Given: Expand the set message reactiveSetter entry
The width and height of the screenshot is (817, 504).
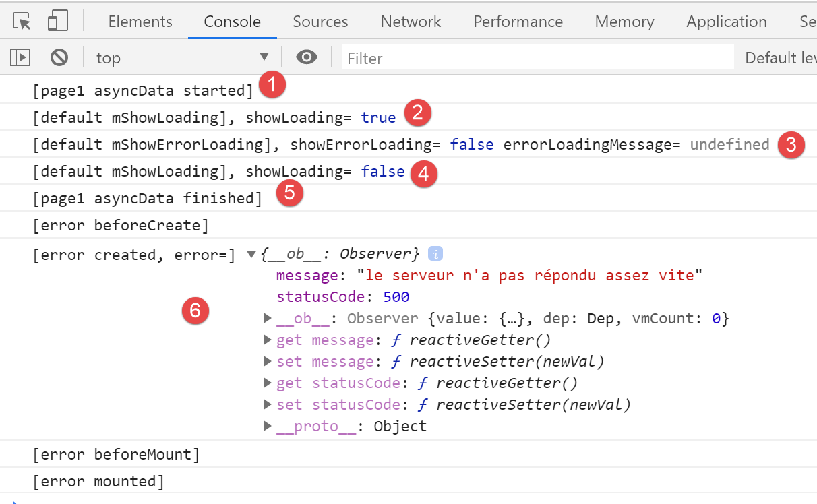Looking at the screenshot, I should point(268,361).
